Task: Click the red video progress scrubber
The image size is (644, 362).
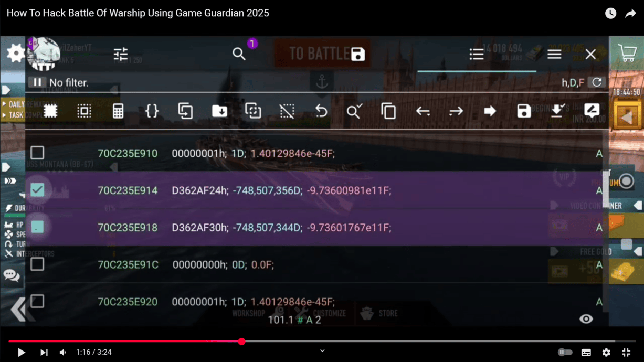Action: pyautogui.click(x=241, y=342)
